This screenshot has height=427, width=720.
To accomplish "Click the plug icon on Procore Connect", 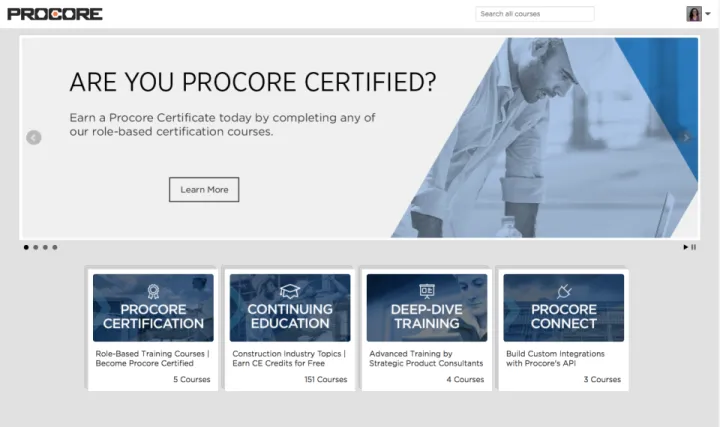I will click(x=564, y=291).
